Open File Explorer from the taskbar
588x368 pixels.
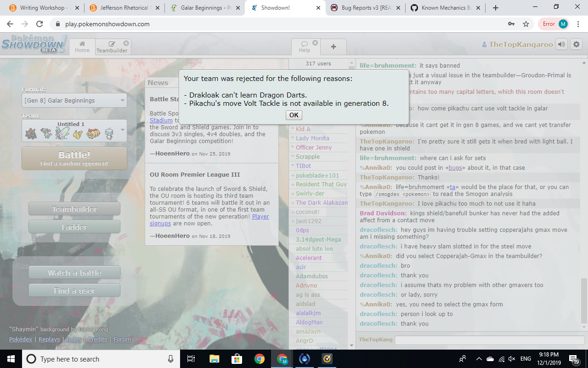click(215, 359)
